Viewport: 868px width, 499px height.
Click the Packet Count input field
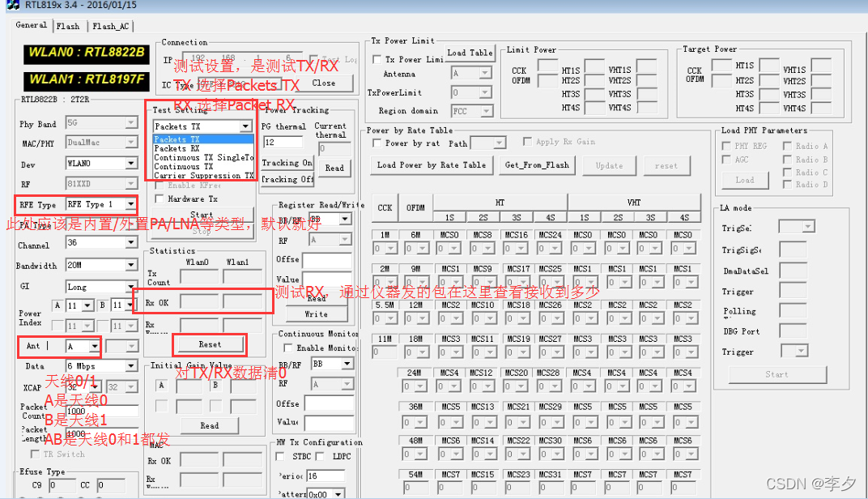tap(102, 411)
